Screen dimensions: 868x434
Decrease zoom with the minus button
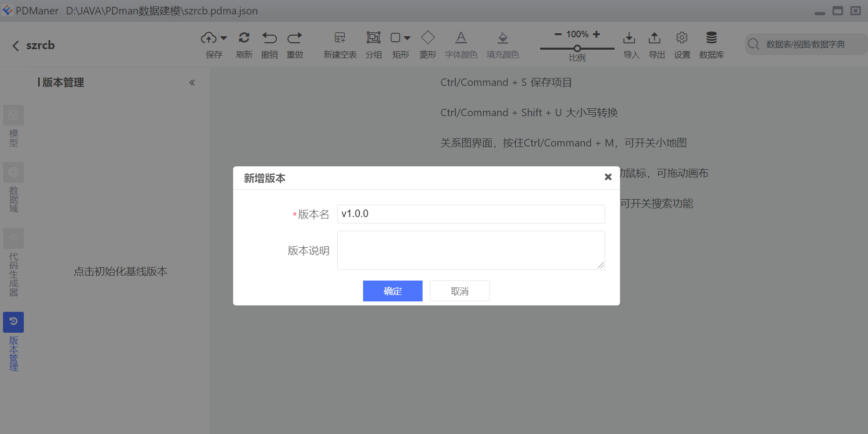click(x=558, y=34)
